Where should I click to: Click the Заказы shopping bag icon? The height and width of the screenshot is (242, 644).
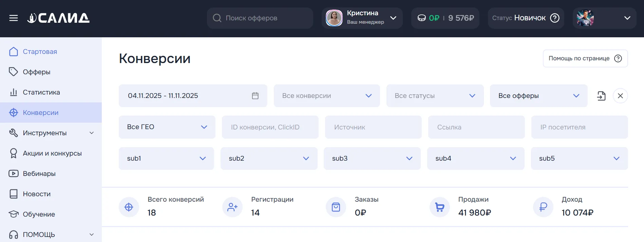pos(336,207)
